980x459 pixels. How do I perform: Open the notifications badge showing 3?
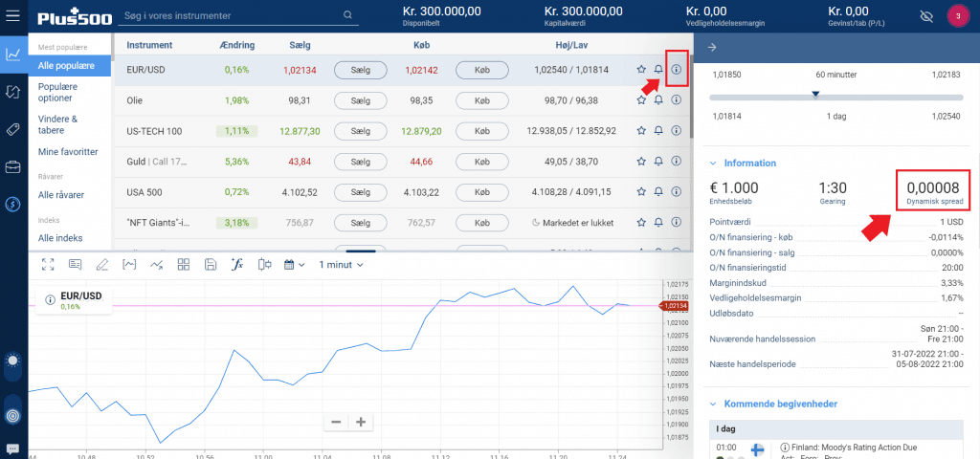point(958,16)
